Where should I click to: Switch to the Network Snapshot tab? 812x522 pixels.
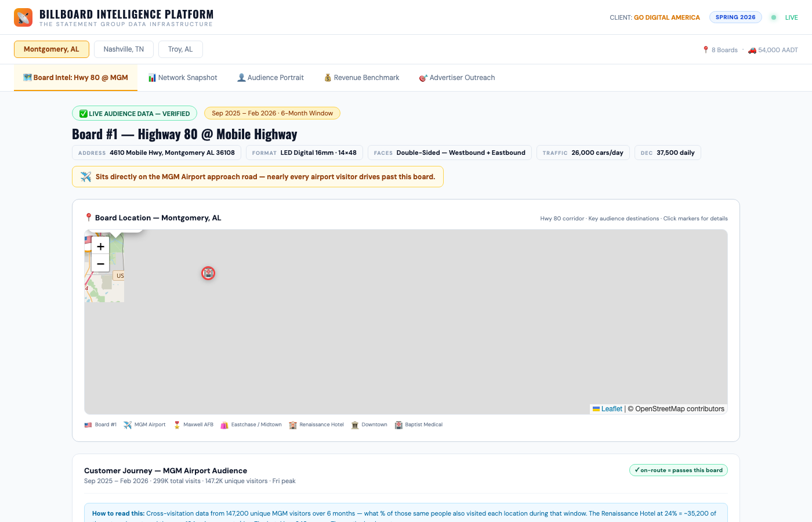point(183,77)
